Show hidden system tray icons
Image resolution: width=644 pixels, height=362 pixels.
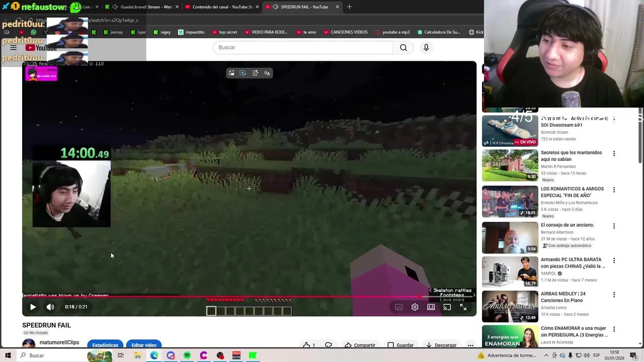(x=546, y=355)
